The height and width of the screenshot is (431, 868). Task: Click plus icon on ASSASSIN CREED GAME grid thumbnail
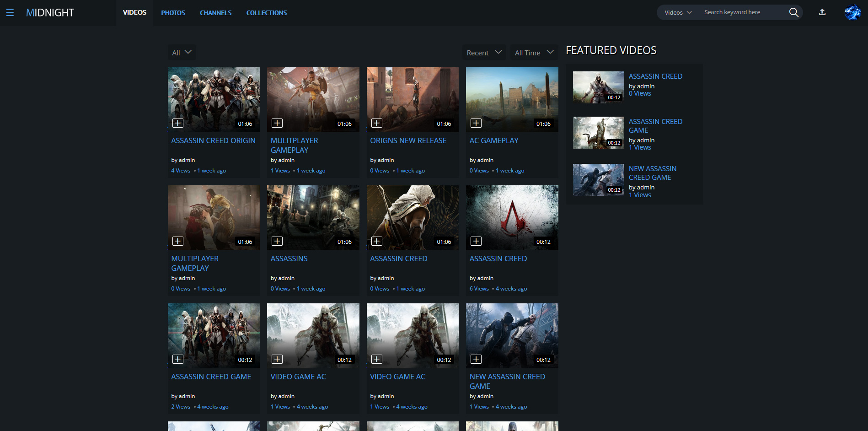[178, 359]
